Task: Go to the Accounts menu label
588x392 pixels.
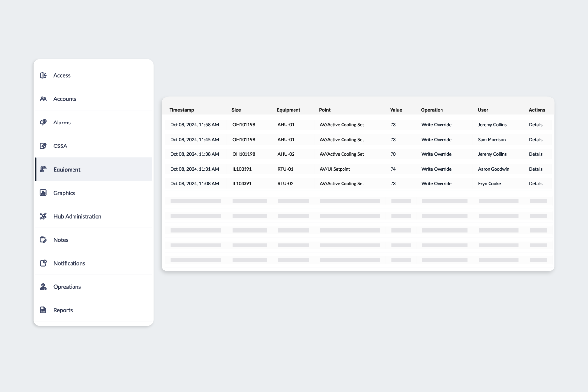Action: pyautogui.click(x=65, y=99)
